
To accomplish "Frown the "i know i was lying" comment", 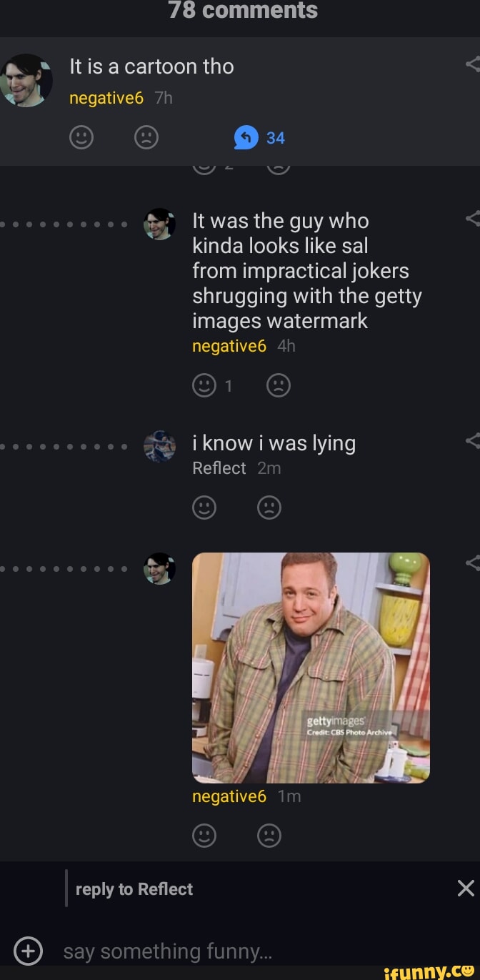I will click(269, 508).
